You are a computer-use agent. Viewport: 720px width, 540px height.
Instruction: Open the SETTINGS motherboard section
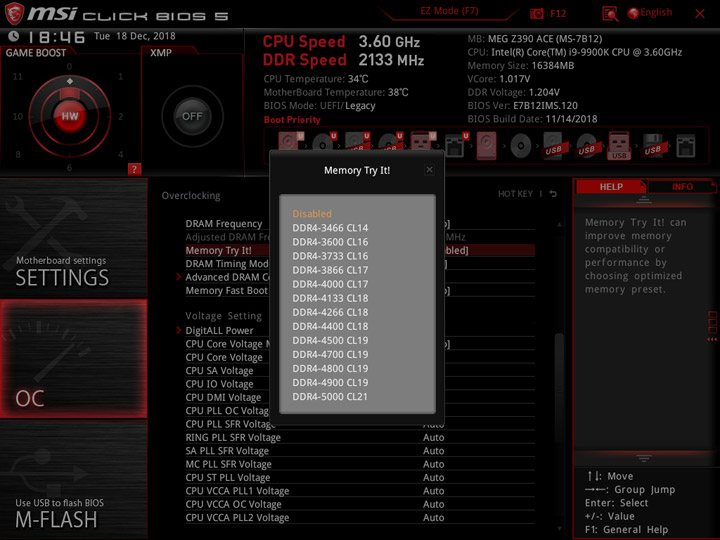click(73, 238)
